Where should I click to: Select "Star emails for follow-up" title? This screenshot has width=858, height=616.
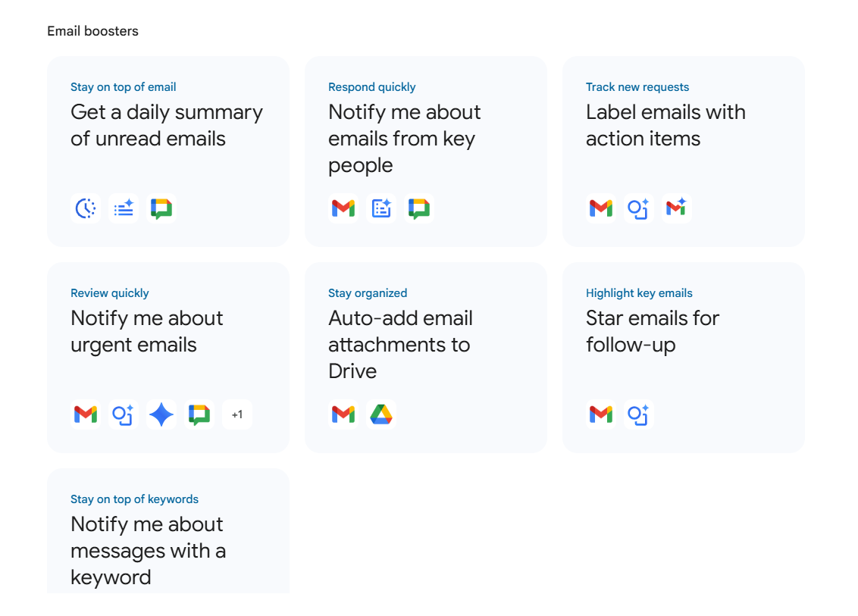(652, 331)
